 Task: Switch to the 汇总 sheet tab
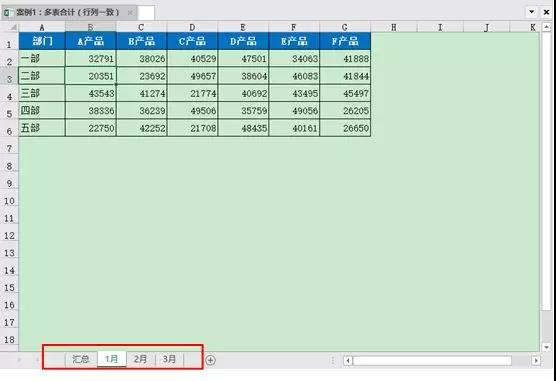(81, 359)
